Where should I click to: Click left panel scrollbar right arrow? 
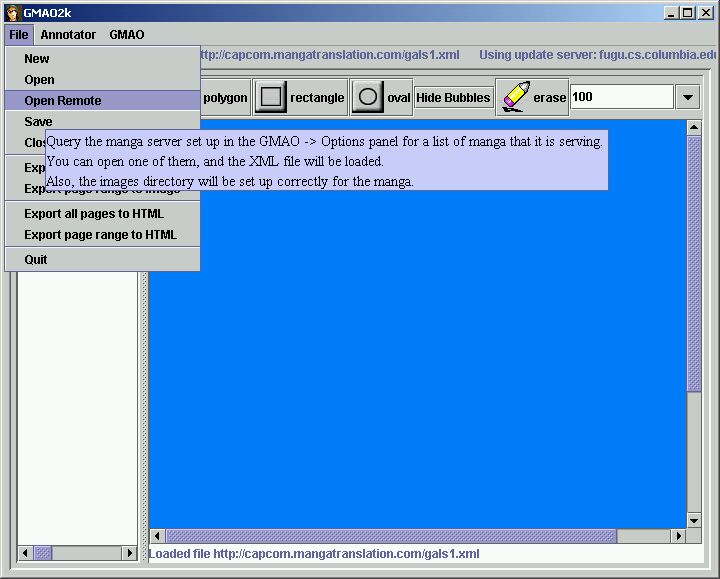coord(129,553)
